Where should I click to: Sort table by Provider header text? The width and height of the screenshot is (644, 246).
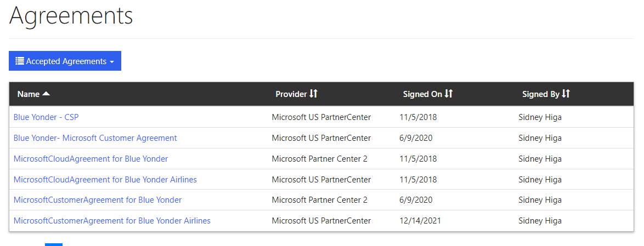(x=291, y=94)
